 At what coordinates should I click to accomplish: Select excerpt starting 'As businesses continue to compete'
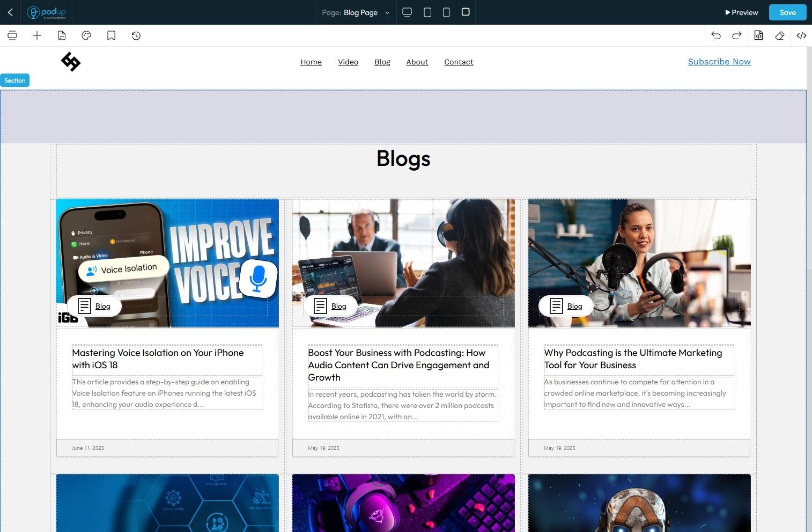(639, 393)
